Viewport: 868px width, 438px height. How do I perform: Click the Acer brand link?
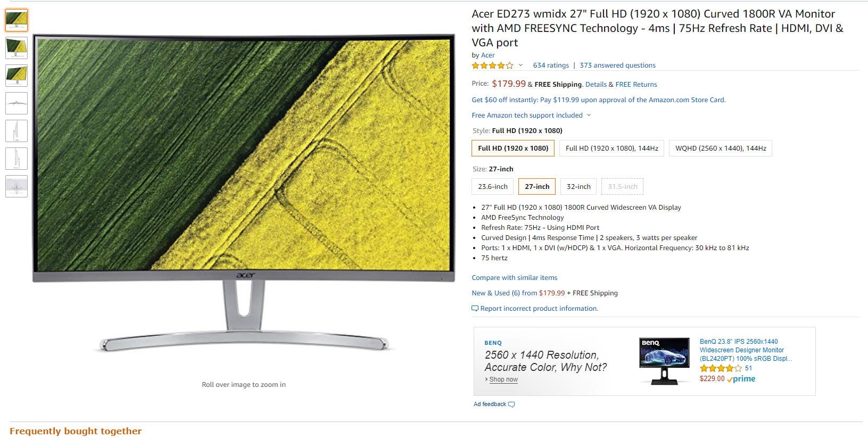tap(488, 55)
